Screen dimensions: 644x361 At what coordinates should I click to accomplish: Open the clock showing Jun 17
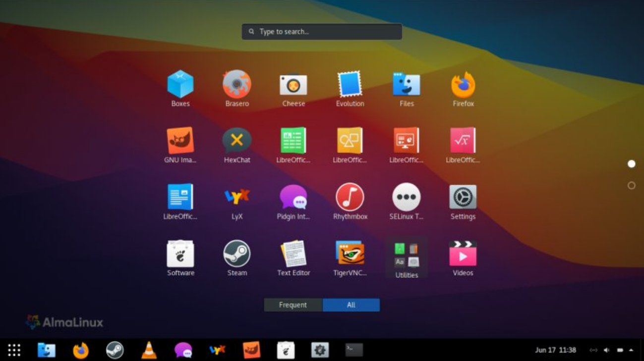click(557, 350)
